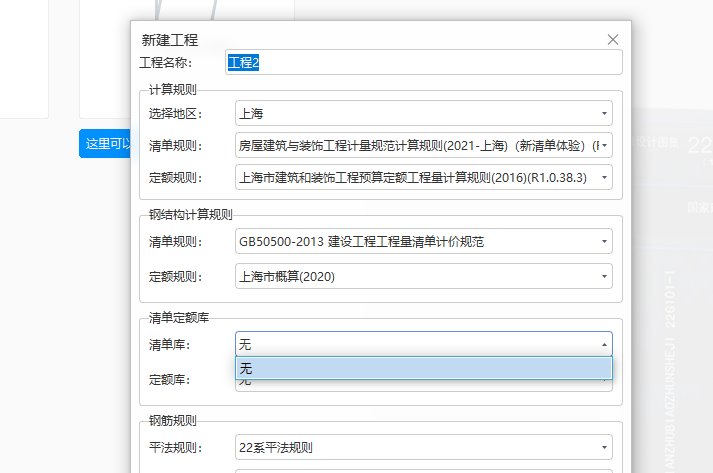Click the 工程名称 input field

424,62
